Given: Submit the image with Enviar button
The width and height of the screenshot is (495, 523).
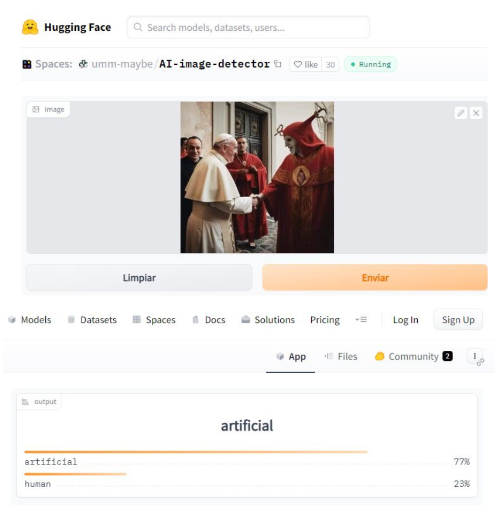Looking at the screenshot, I should [x=375, y=278].
